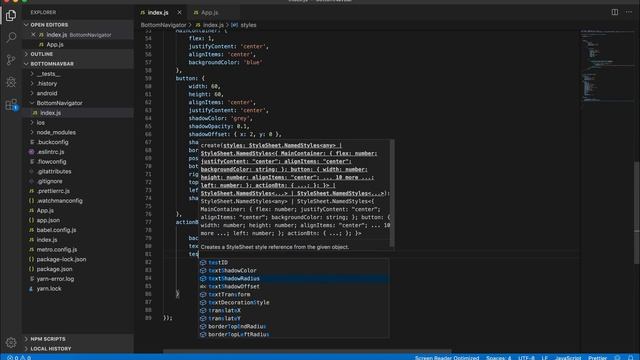Close the index.js editor tab
This screenshot has height=360, width=640.
(x=179, y=13)
